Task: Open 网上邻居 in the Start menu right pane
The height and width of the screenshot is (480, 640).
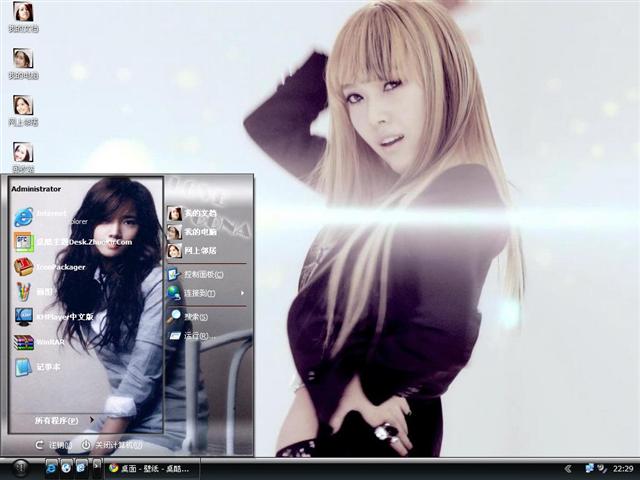Action: (x=192, y=251)
